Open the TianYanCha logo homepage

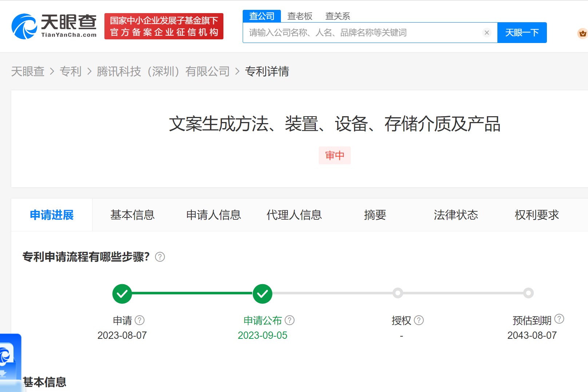54,26
